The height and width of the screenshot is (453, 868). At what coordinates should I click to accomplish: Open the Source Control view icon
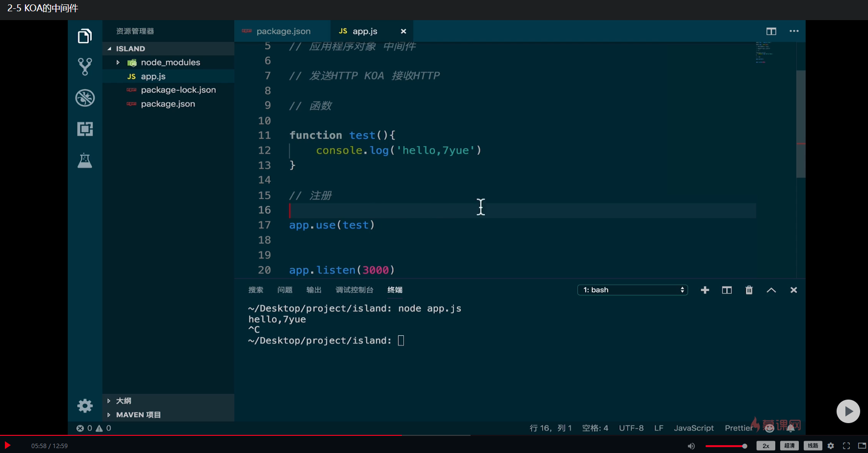click(85, 67)
